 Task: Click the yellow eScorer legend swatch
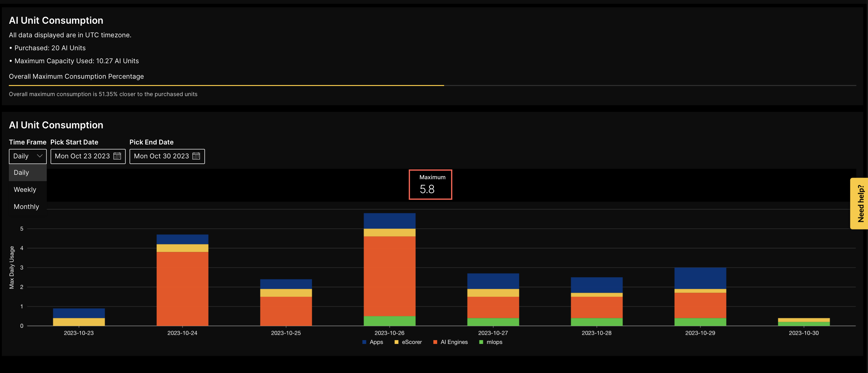tap(396, 342)
